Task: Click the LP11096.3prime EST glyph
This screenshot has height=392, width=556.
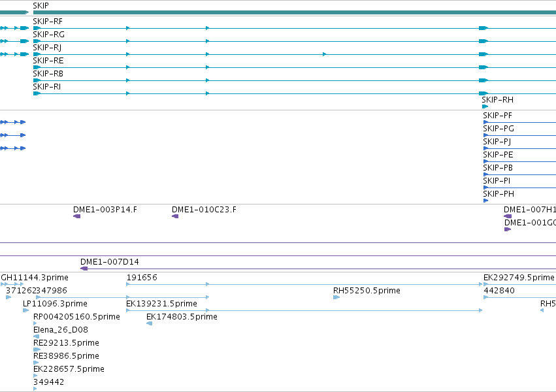Action: [x=25, y=310]
